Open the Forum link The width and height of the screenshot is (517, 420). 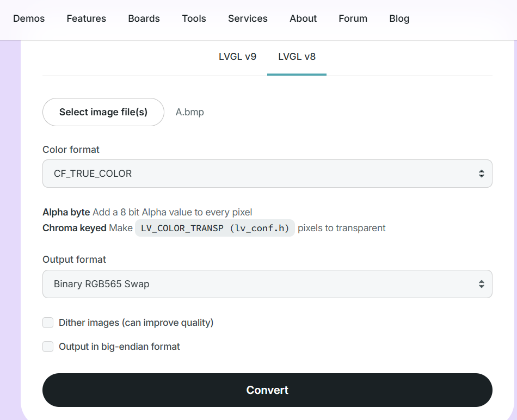[353, 18]
